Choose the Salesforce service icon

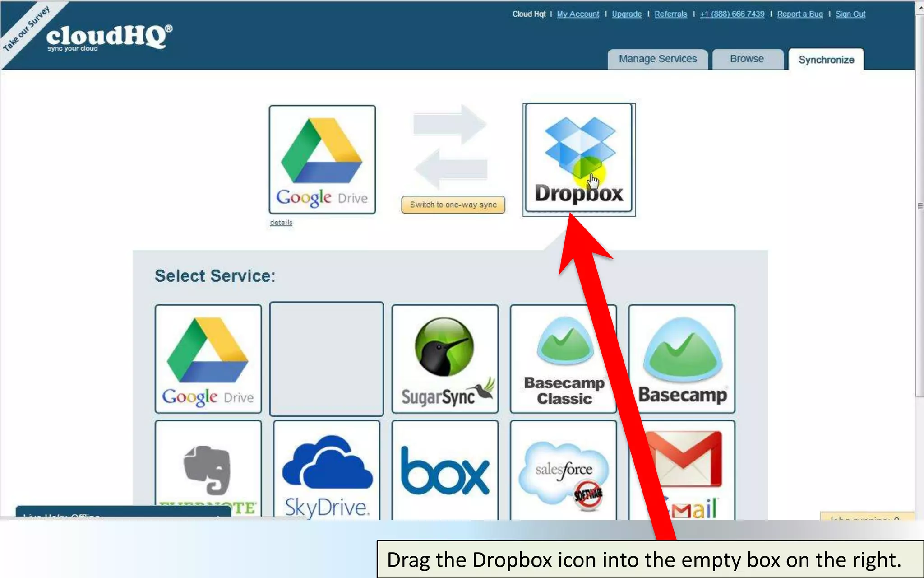point(563,470)
